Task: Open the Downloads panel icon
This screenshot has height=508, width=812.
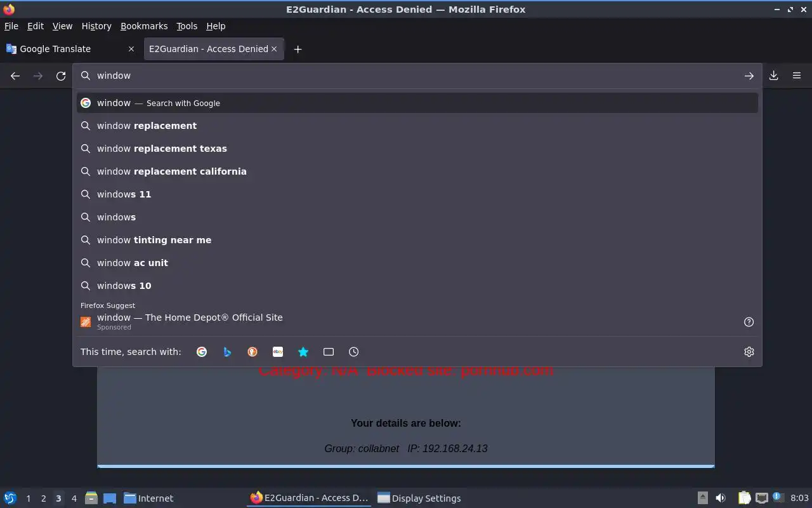Action: click(774, 76)
